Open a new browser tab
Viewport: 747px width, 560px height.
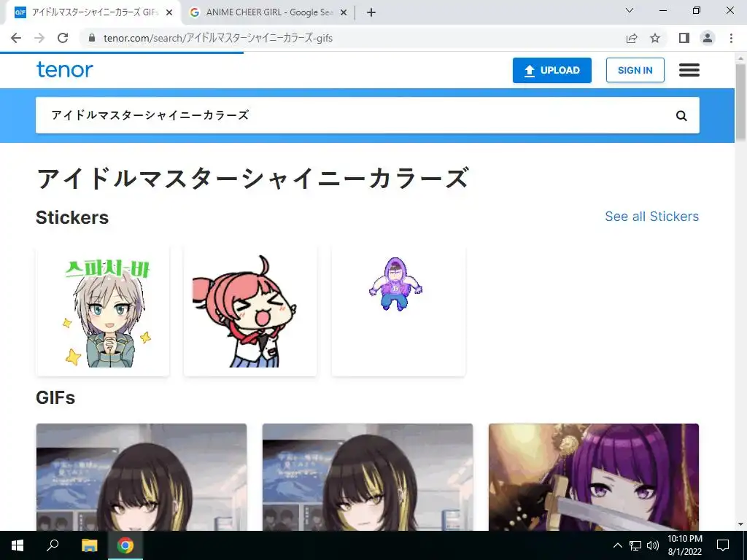(371, 12)
